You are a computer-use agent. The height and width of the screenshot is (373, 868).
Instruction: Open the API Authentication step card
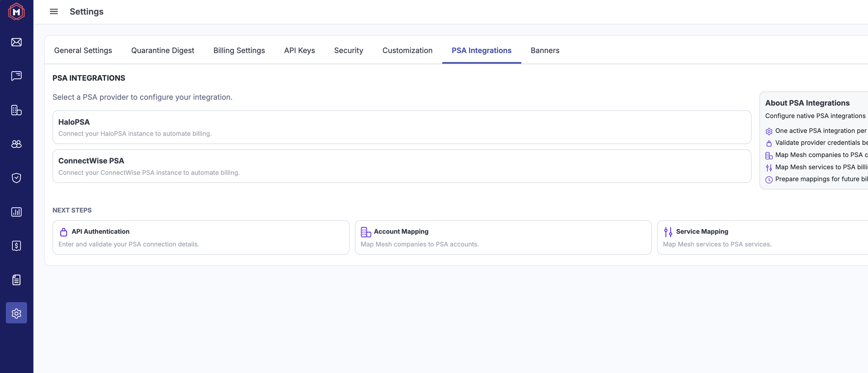pyautogui.click(x=201, y=237)
